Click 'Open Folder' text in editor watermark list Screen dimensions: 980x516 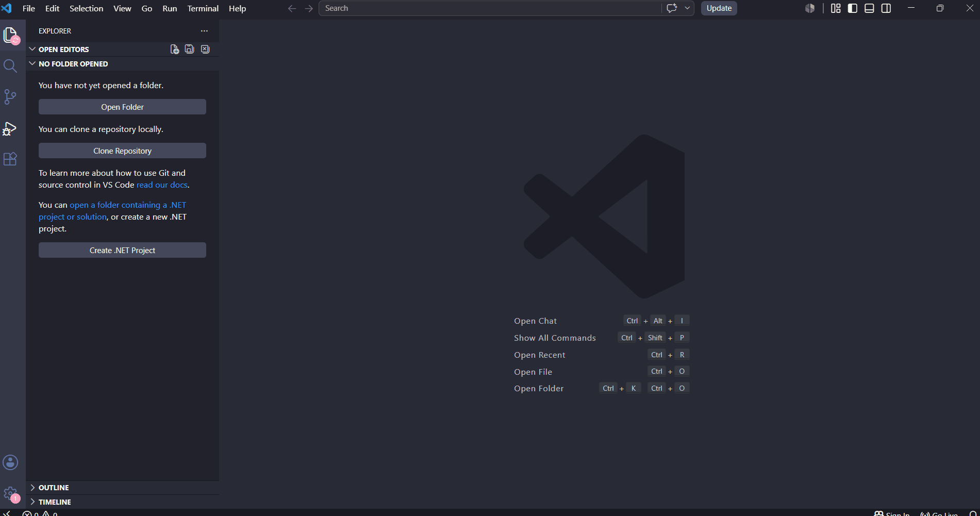539,388
